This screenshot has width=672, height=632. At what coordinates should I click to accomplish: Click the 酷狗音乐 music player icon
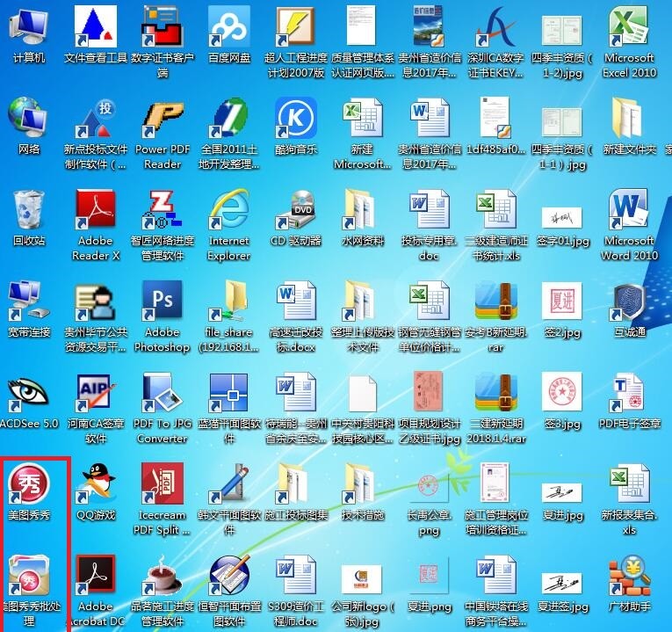click(x=296, y=119)
